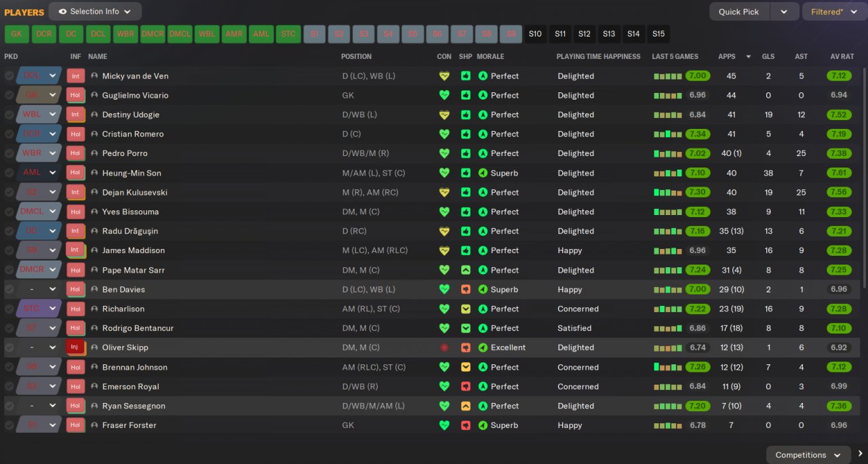868x464 pixels.
Task: Click the Quick Pick button
Action: (x=739, y=12)
